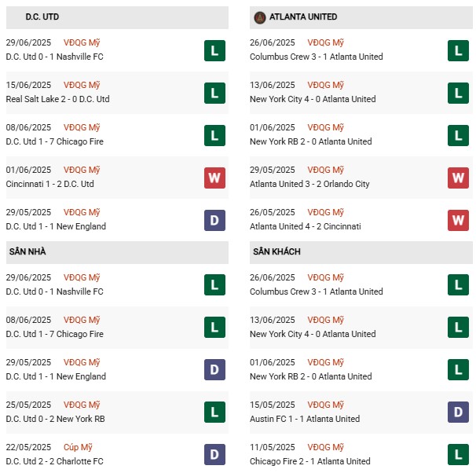Click the W badge for Cincinnati 1 - 2 D.C. Utd

pos(214,178)
